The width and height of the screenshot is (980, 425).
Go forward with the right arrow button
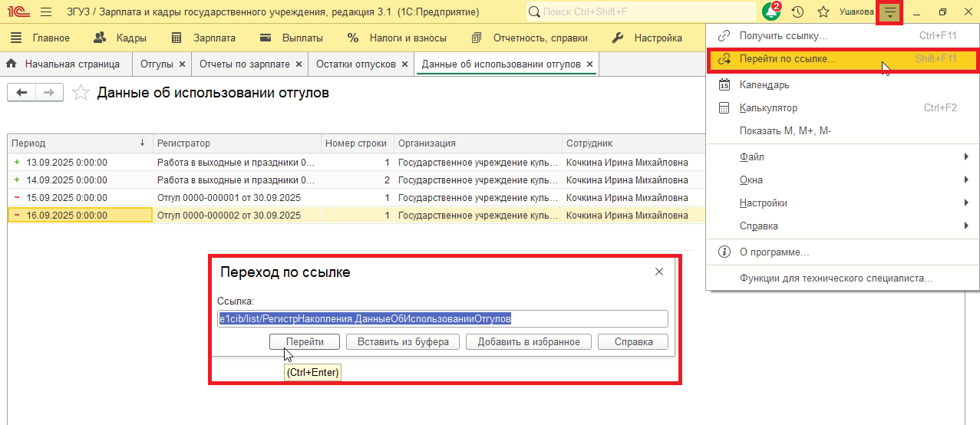(49, 93)
